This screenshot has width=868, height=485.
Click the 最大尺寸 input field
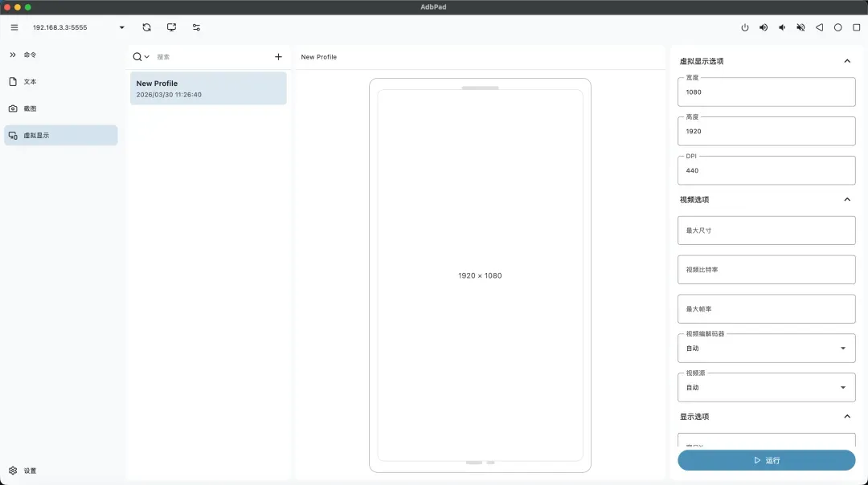767,230
